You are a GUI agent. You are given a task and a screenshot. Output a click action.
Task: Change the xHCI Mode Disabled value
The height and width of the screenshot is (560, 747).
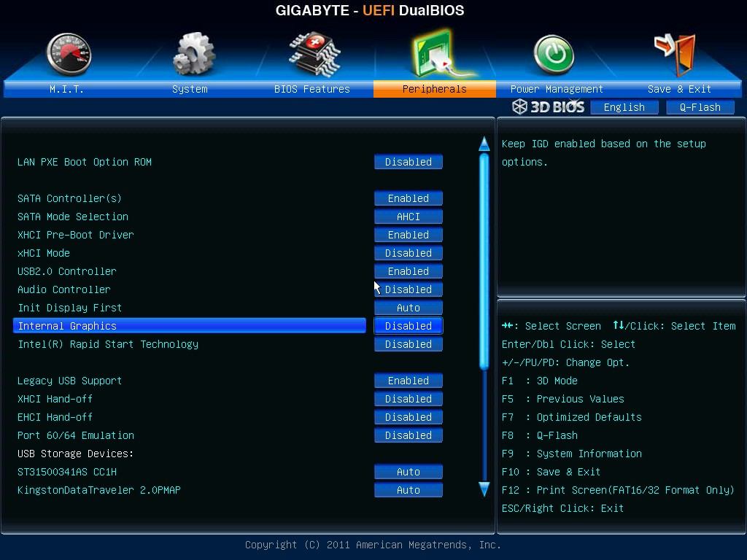(409, 253)
